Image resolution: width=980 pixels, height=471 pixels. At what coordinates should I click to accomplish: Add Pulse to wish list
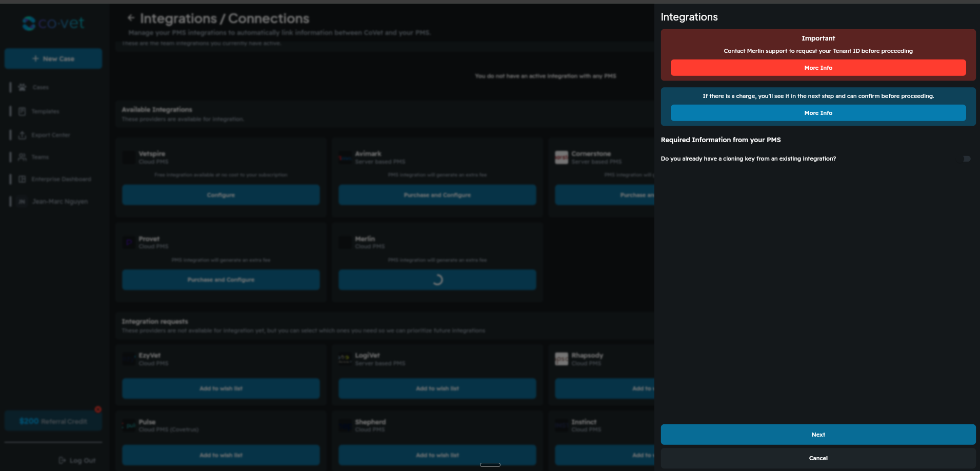tap(221, 455)
